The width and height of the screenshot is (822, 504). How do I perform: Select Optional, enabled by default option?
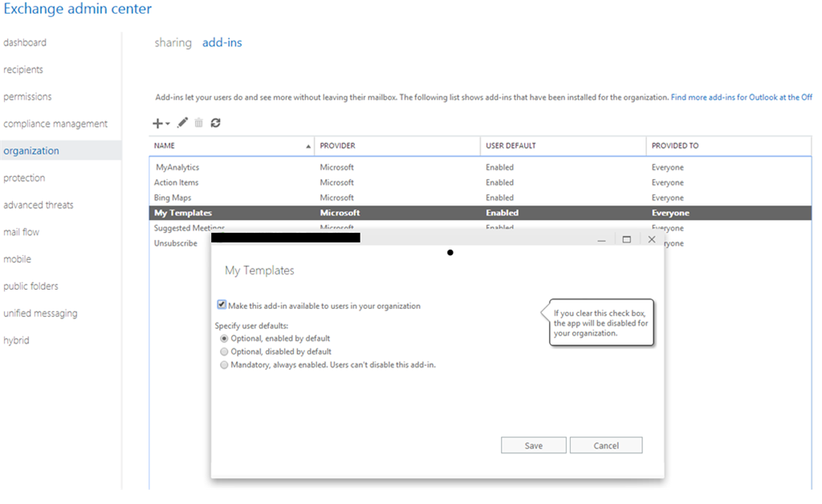click(x=225, y=339)
